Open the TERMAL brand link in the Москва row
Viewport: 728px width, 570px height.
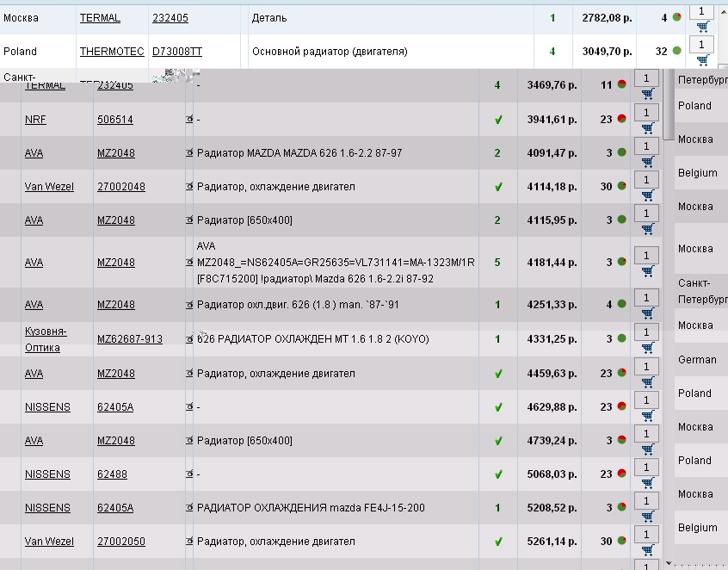tap(100, 18)
